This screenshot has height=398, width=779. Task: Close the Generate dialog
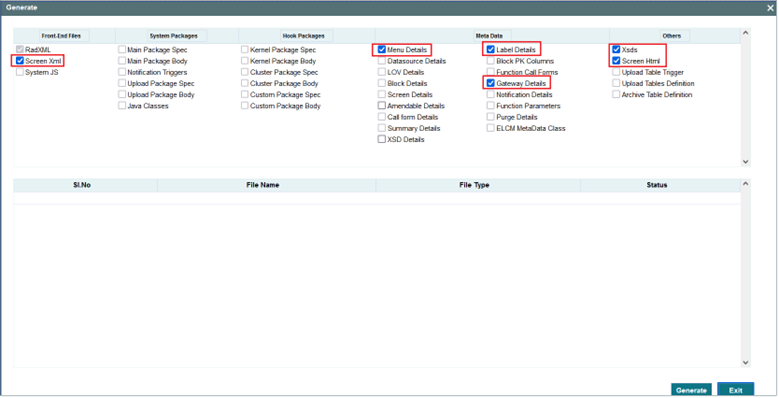tap(771, 8)
